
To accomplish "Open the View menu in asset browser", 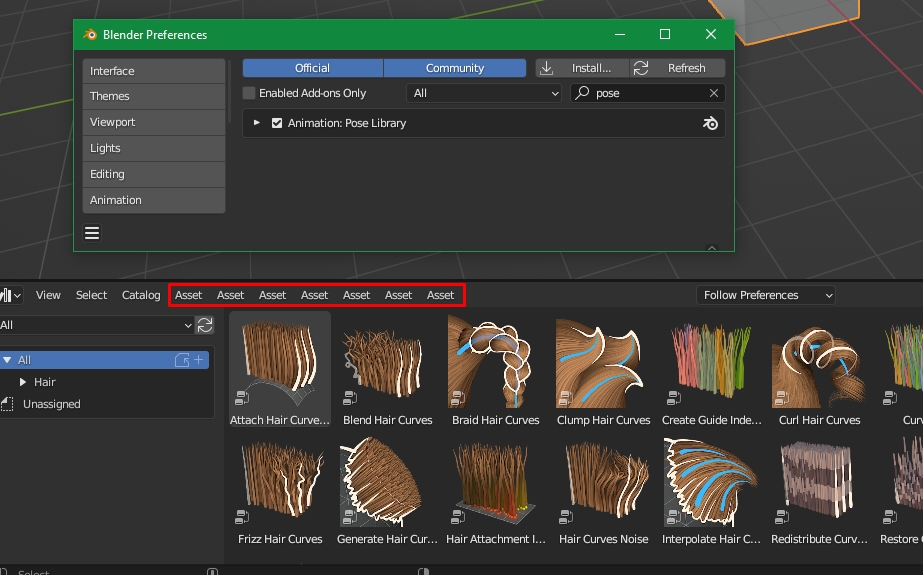I will 48,295.
